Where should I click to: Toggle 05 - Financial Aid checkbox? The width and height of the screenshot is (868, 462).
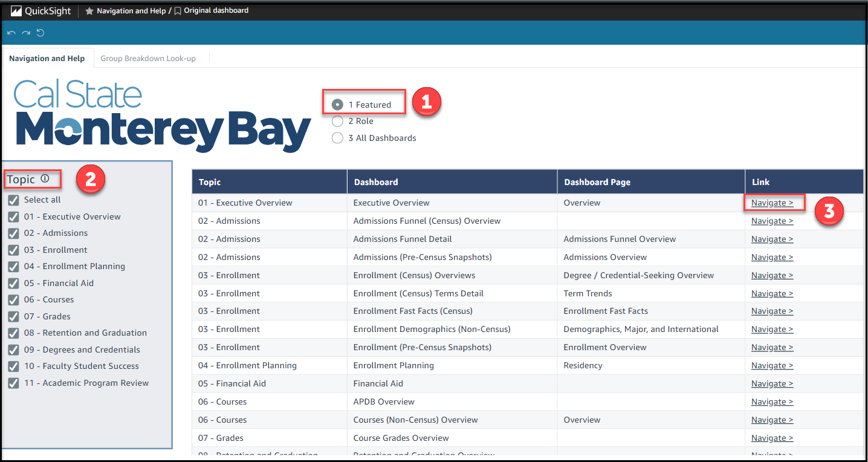(13, 283)
